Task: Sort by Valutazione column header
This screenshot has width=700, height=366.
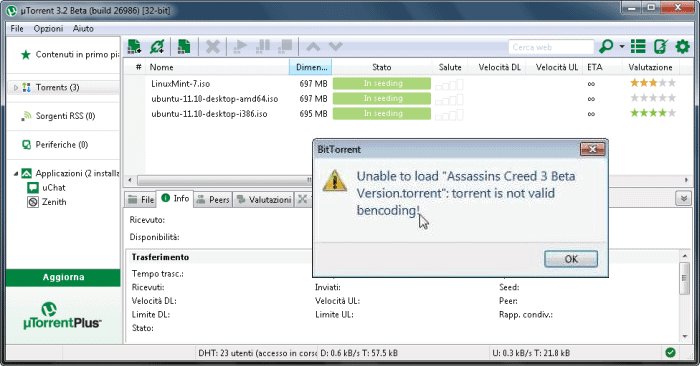Action: tap(650, 67)
